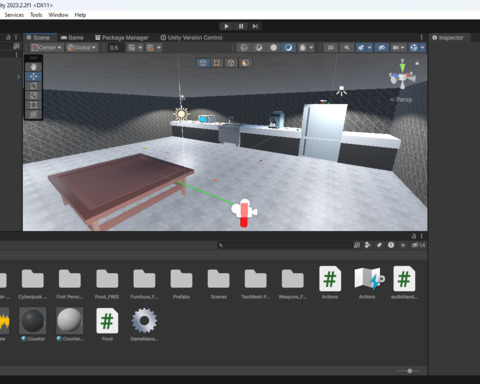The image size is (480, 384).
Task: Open snap increment dropdown arrow
Action: click(159, 48)
